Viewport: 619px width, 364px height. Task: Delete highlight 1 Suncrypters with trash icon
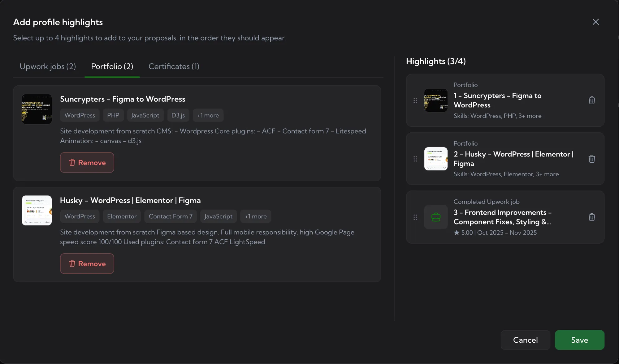[592, 100]
